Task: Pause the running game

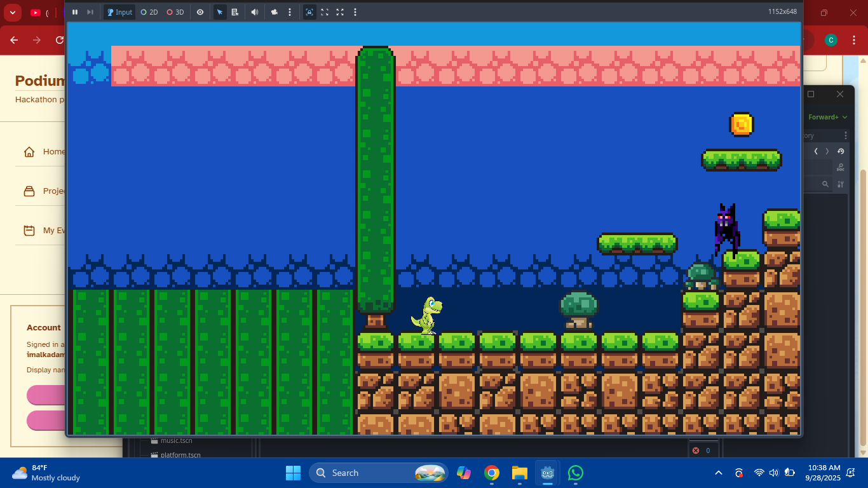Action: click(x=75, y=12)
